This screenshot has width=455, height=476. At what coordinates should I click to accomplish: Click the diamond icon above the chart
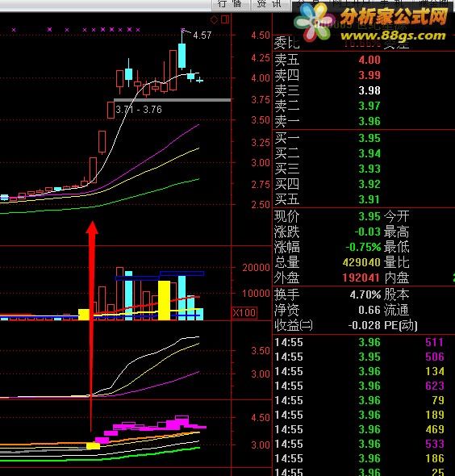click(x=214, y=20)
